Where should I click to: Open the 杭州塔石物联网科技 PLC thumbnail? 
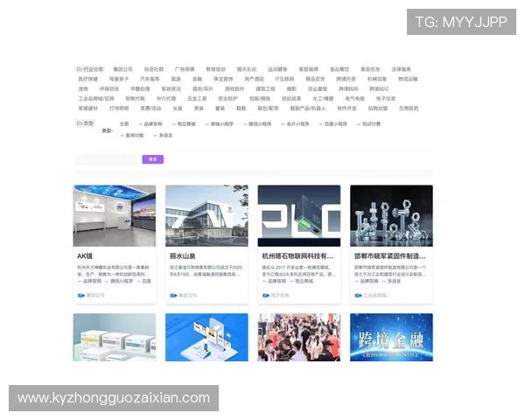(299, 216)
